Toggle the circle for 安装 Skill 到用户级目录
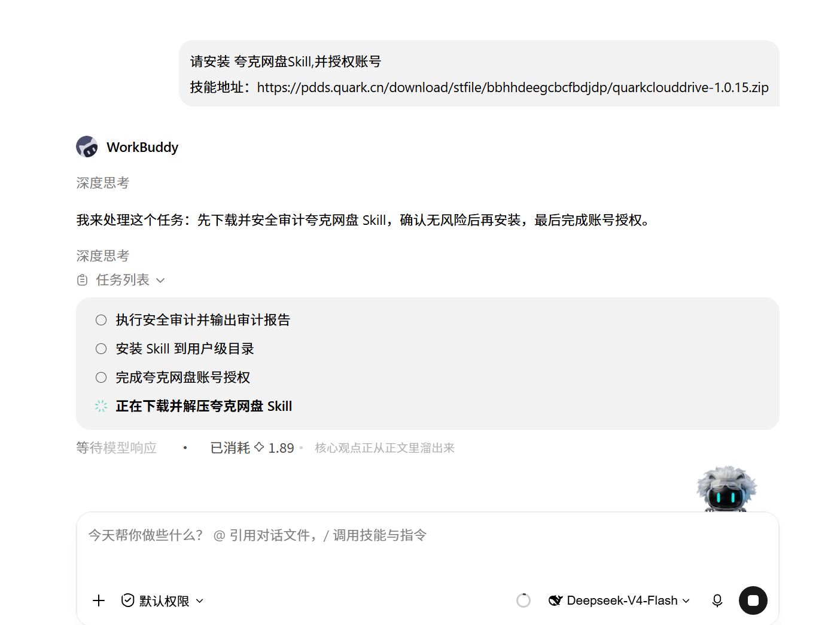 click(x=101, y=349)
